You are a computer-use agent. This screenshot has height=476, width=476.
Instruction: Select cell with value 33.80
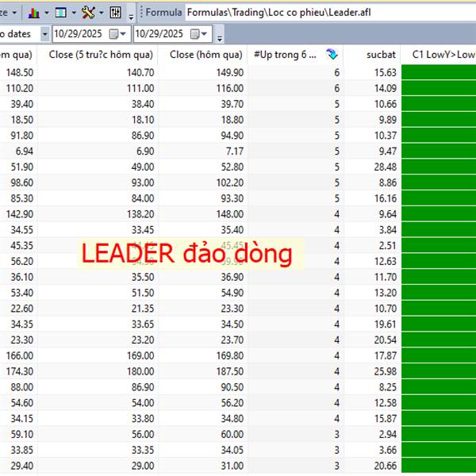pyautogui.click(x=98, y=419)
